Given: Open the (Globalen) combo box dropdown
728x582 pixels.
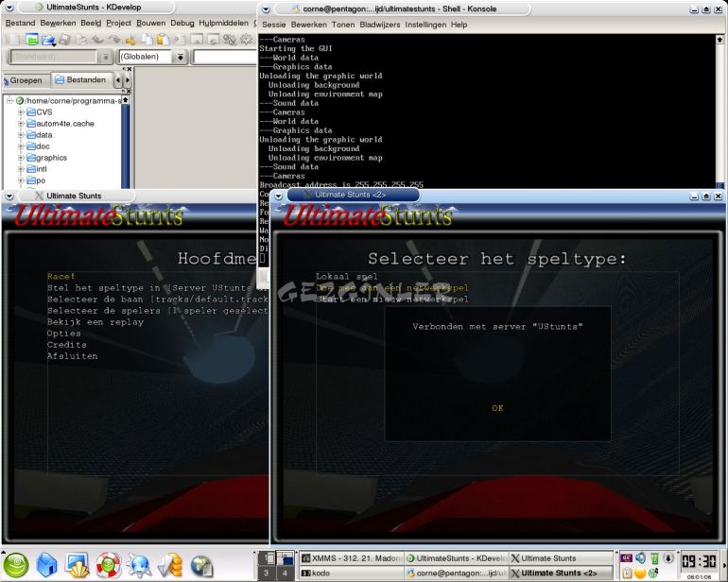Looking at the screenshot, I should pos(181,57).
